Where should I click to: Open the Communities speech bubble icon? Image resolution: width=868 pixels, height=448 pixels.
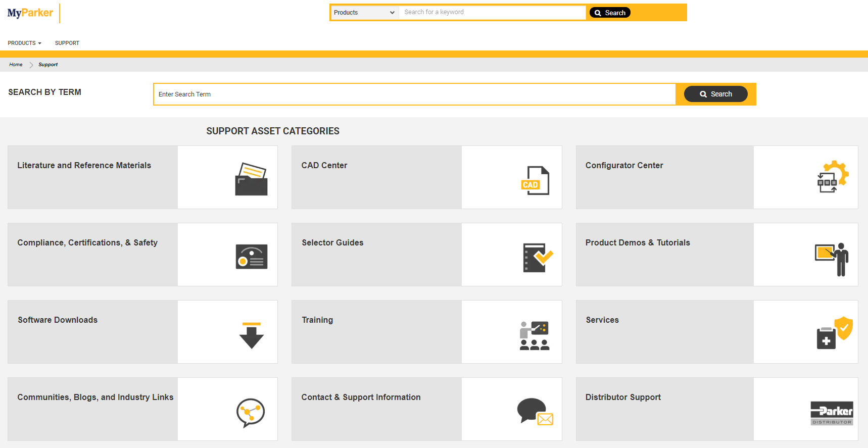point(251,413)
